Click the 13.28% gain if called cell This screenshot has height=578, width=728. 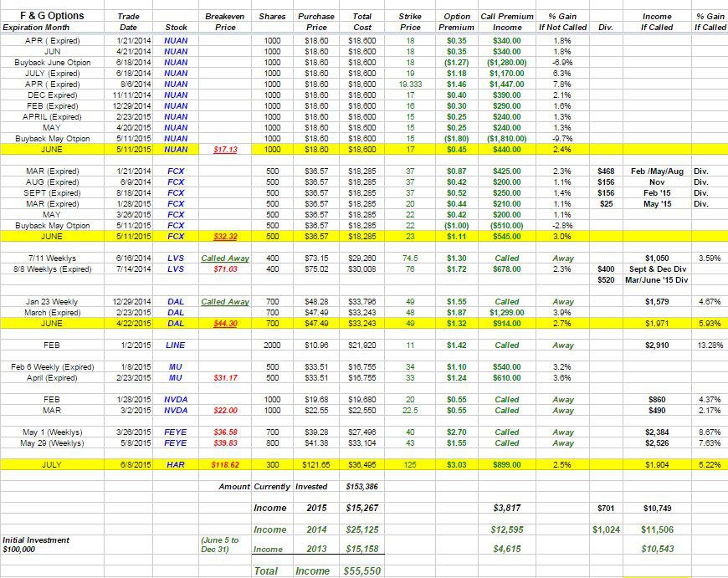click(710, 345)
